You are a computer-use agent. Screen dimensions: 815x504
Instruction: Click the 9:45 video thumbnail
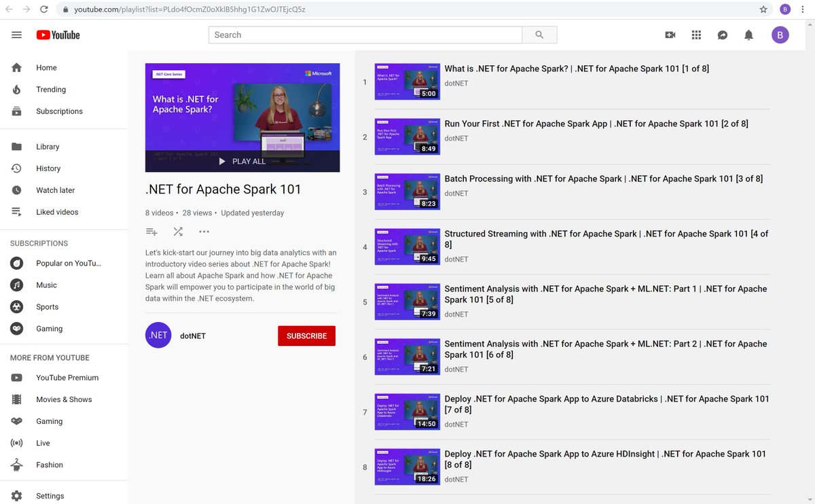tap(407, 247)
